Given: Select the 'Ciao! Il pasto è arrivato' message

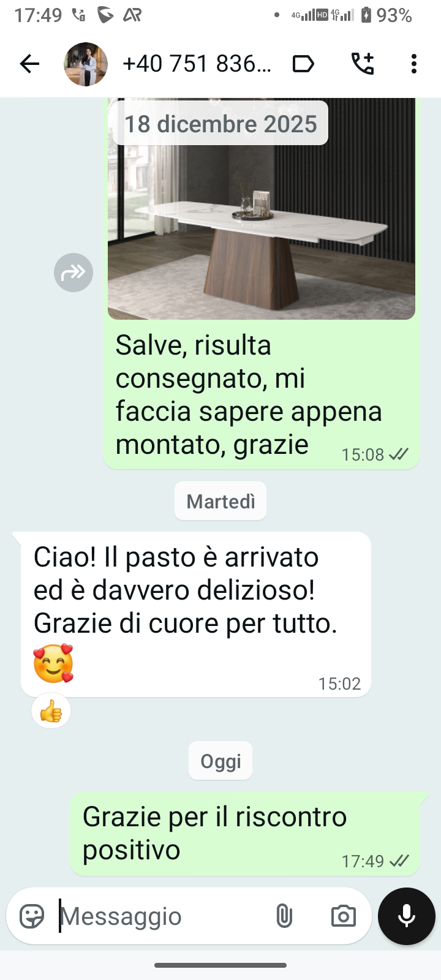Looking at the screenshot, I should point(195,614).
